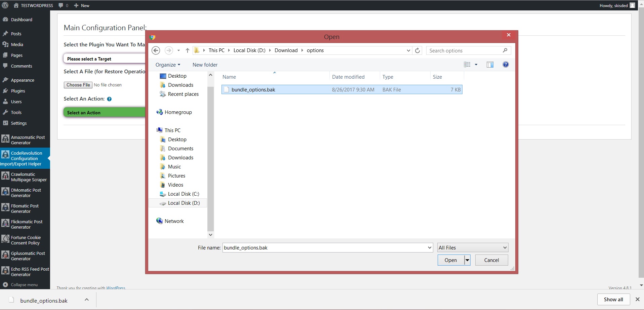
Task: Click New folder in the dialog toolbar
Action: pos(205,65)
